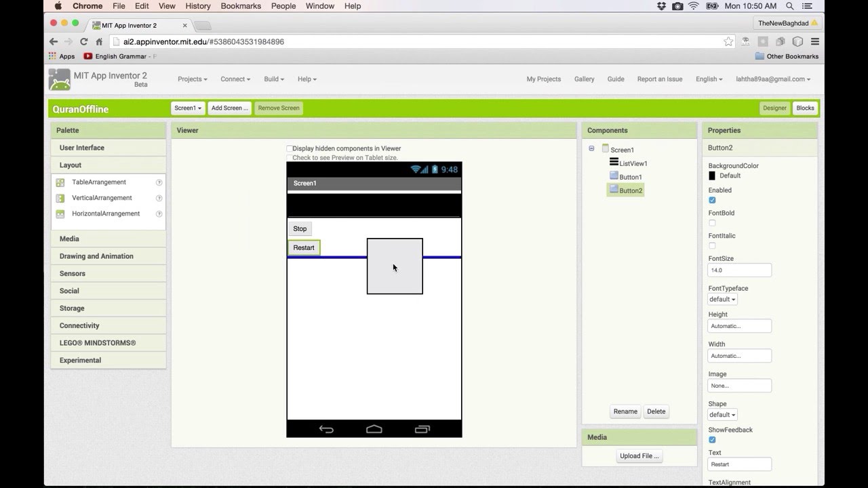Open the Build dropdown menu
Screen dimensions: 868x488
[x=274, y=79]
